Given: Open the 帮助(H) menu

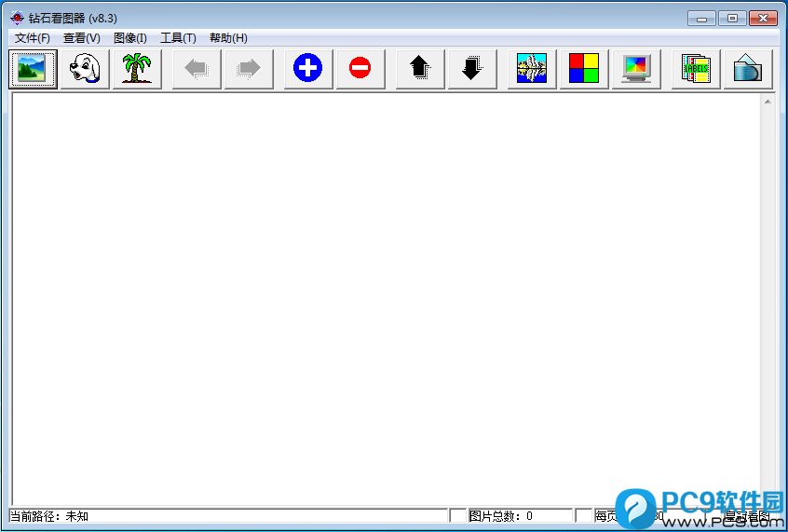Looking at the screenshot, I should coord(228,38).
